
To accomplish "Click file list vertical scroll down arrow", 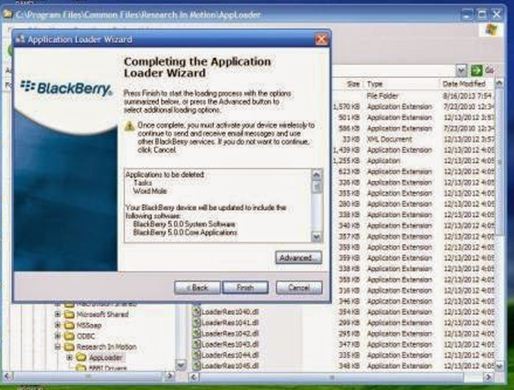I will [499, 366].
